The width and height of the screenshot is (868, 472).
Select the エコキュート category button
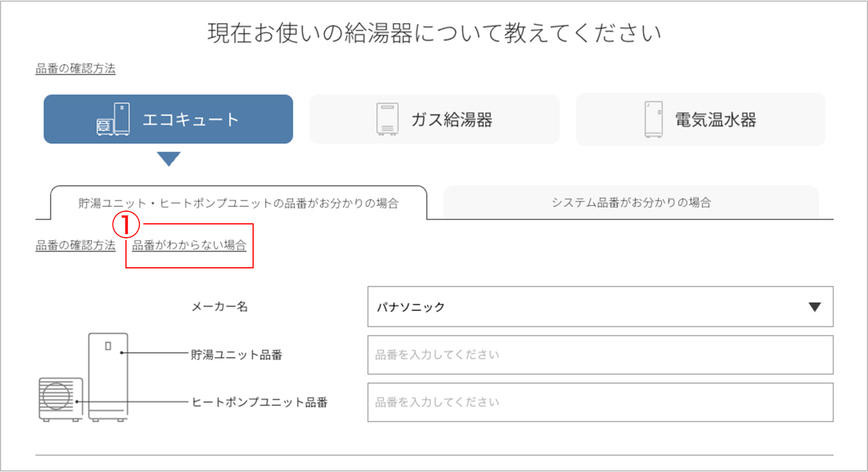tap(168, 119)
